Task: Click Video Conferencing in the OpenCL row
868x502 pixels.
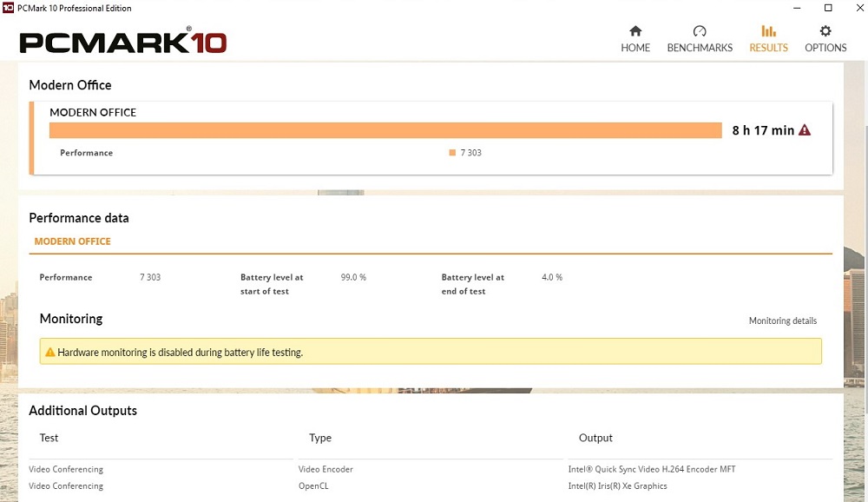Action: coord(66,485)
